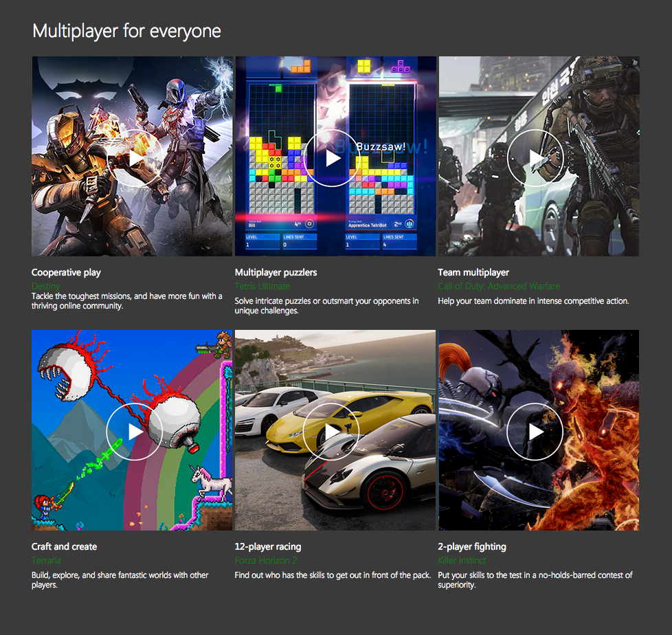Click the 12-player racing heading
672x635 pixels.
click(x=268, y=546)
